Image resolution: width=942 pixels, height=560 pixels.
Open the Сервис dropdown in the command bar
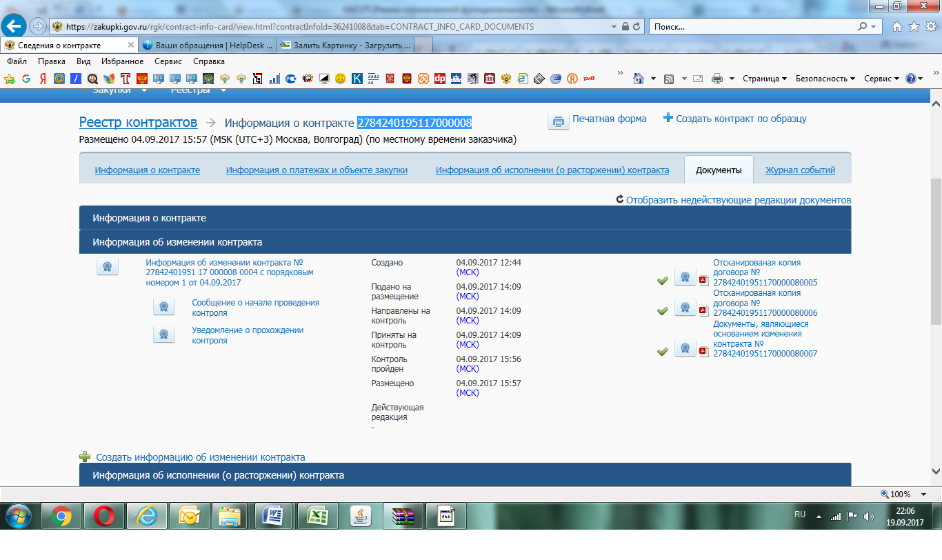click(882, 79)
